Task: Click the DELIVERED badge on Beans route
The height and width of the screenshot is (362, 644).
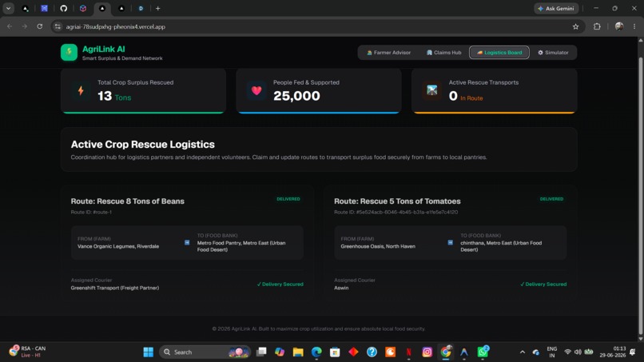Action: point(288,199)
